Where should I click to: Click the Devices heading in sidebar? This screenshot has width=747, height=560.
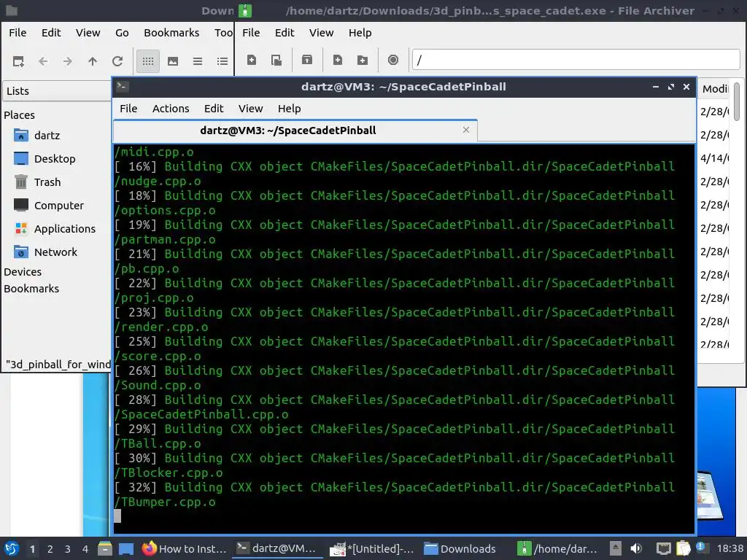tap(23, 272)
